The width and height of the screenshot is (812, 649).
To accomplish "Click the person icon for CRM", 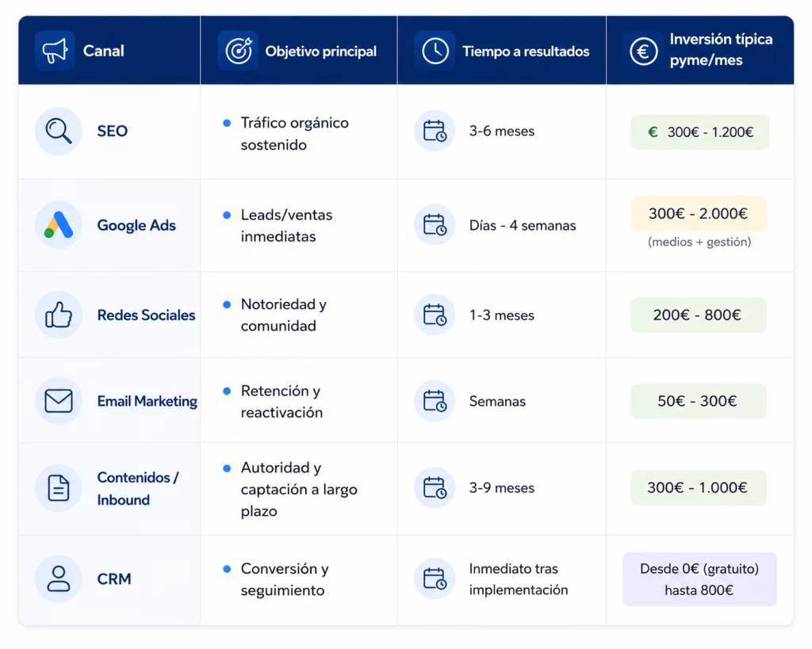I will pyautogui.click(x=59, y=578).
